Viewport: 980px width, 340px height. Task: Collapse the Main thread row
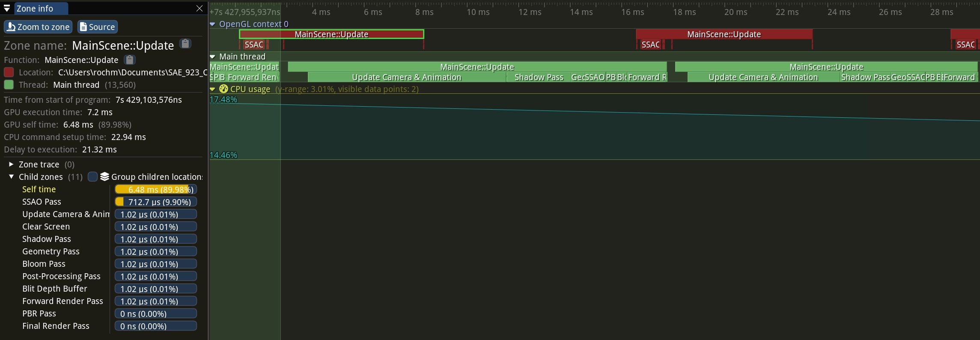pos(212,57)
